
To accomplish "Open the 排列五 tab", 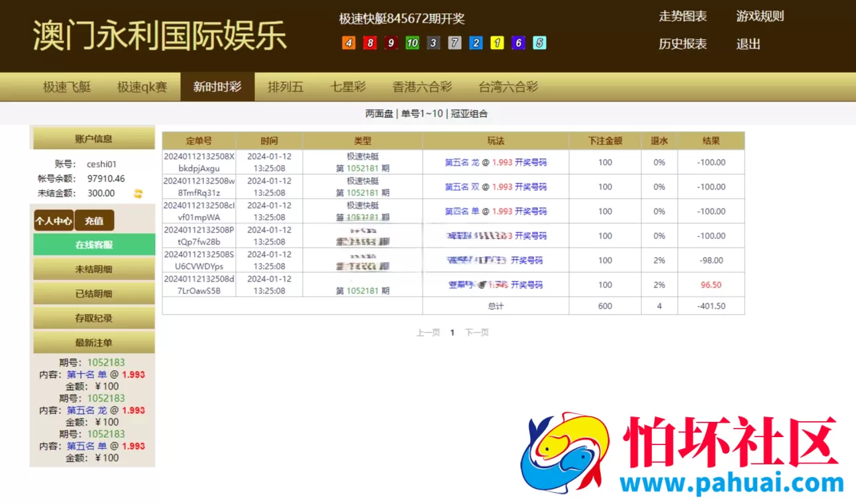I will (x=286, y=87).
